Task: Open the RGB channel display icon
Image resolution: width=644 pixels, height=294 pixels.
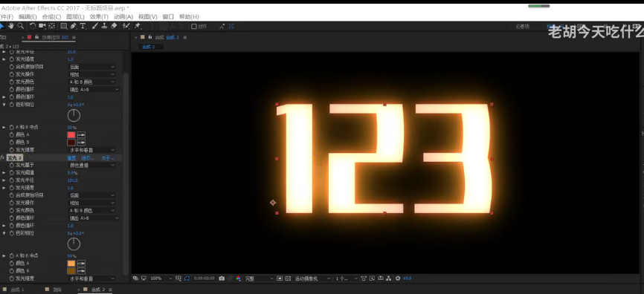Action: (238, 278)
